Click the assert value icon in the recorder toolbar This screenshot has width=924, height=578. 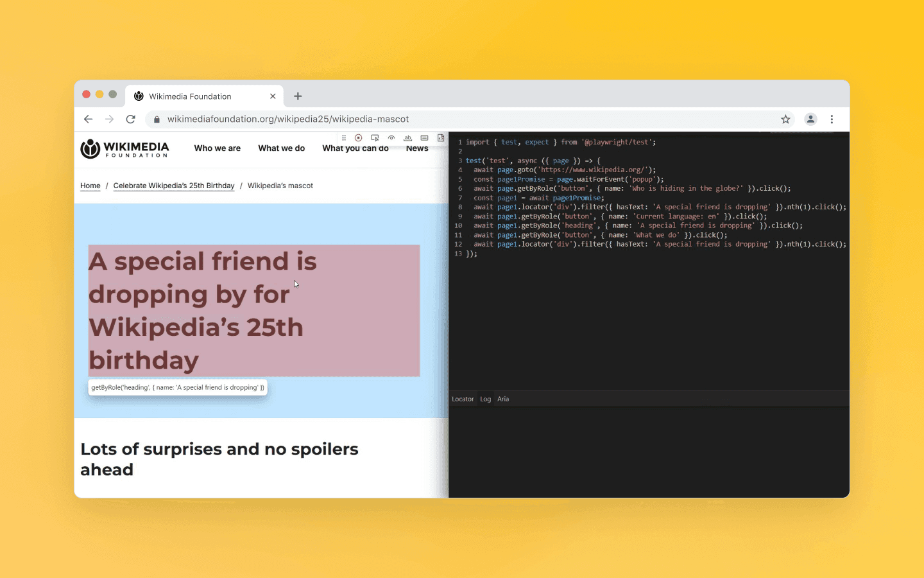click(424, 137)
